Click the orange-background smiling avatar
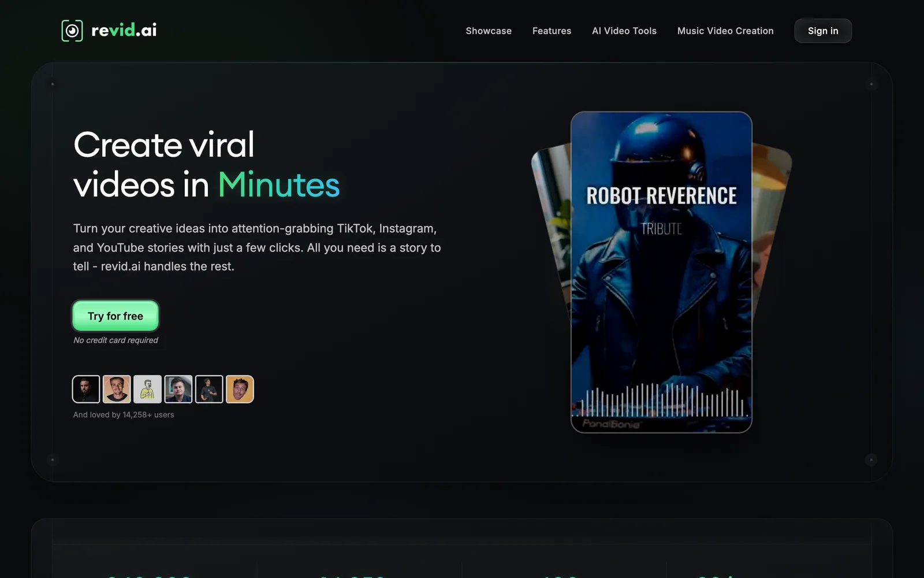Screen dimensions: 924x578 [x=117, y=388]
